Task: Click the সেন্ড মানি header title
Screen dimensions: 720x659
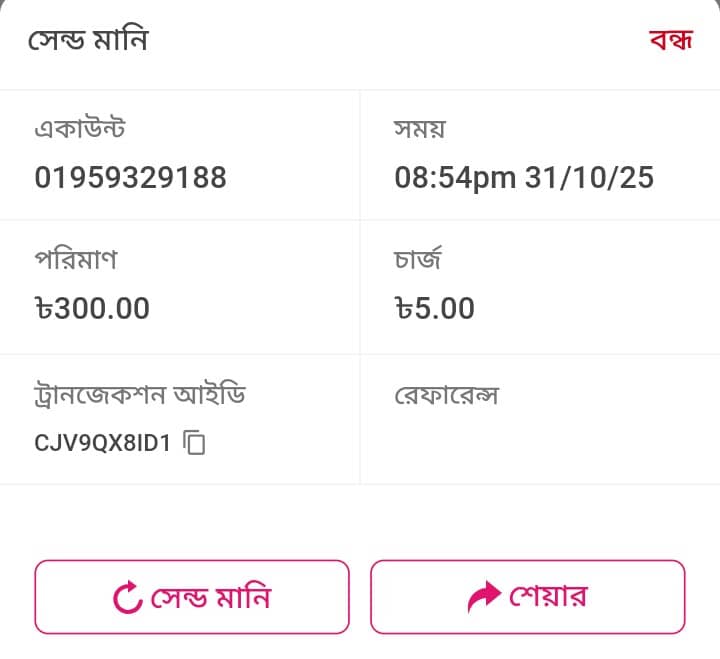Action: pos(89,43)
